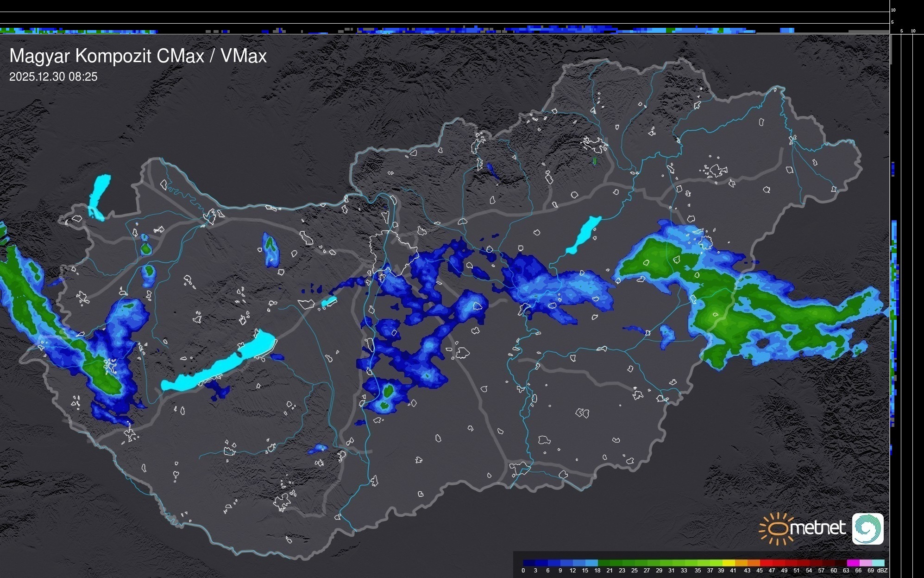Viewport: 924px width, 578px height.
Task: Pick the pale cyan 69 dBZ legend swatch
Action: (x=878, y=563)
